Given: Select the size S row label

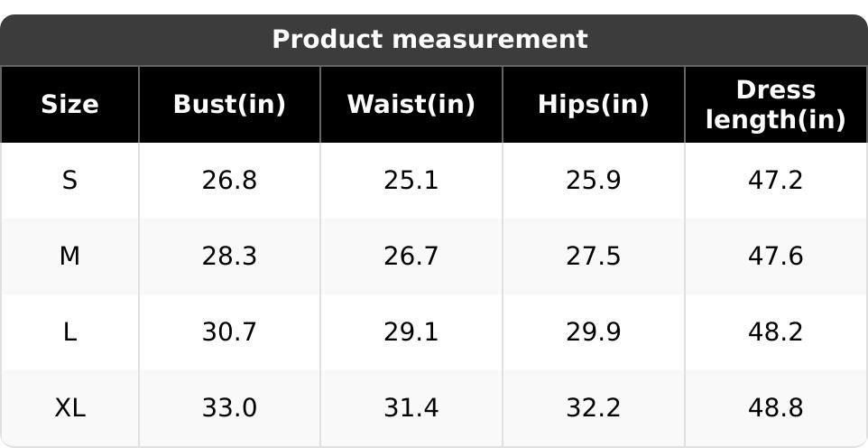Looking at the screenshot, I should [x=69, y=181].
